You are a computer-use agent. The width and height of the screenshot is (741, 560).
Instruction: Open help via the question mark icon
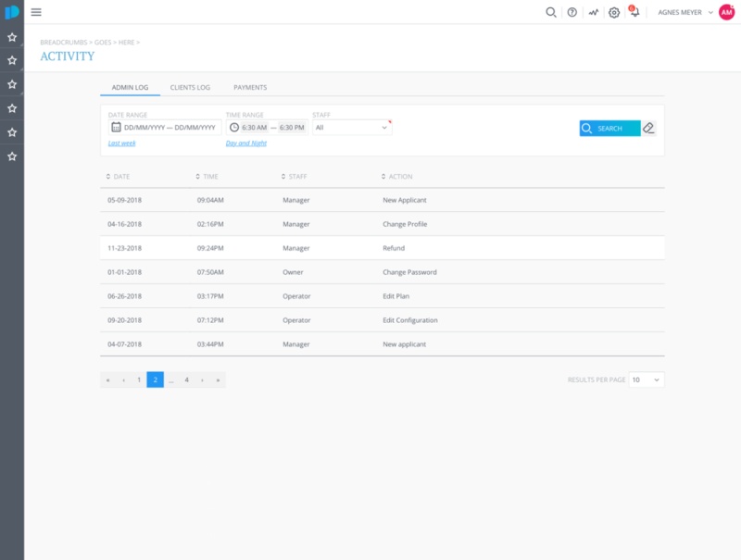(571, 12)
